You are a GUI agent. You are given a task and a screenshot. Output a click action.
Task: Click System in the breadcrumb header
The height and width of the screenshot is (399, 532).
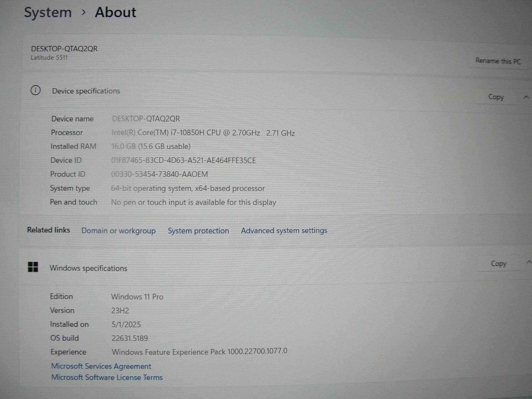[48, 12]
